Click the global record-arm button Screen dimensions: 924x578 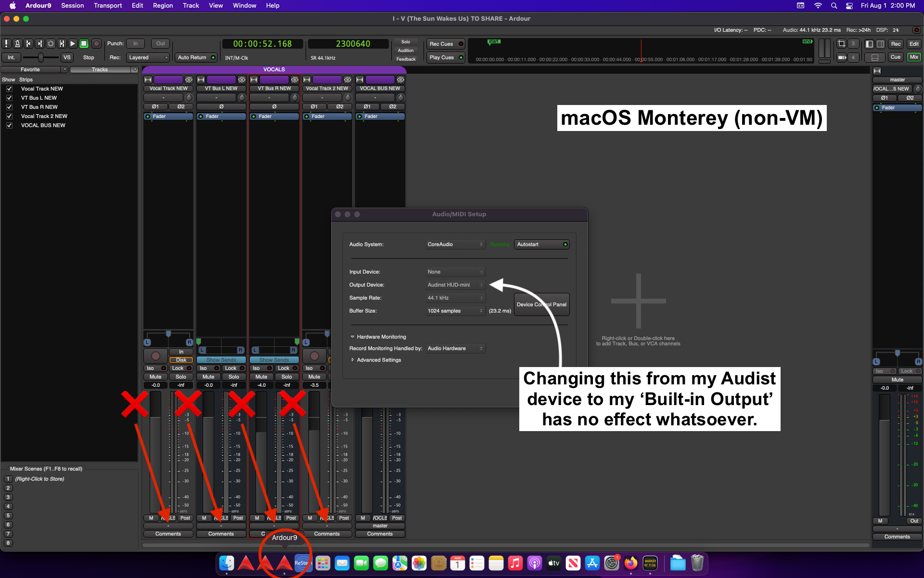pyautogui.click(x=96, y=44)
